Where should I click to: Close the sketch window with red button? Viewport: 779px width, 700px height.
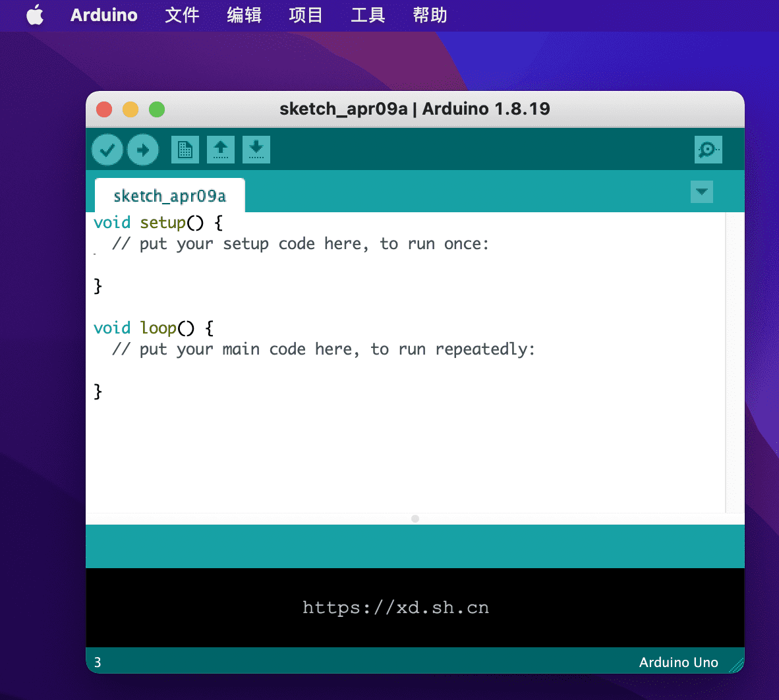click(x=104, y=109)
